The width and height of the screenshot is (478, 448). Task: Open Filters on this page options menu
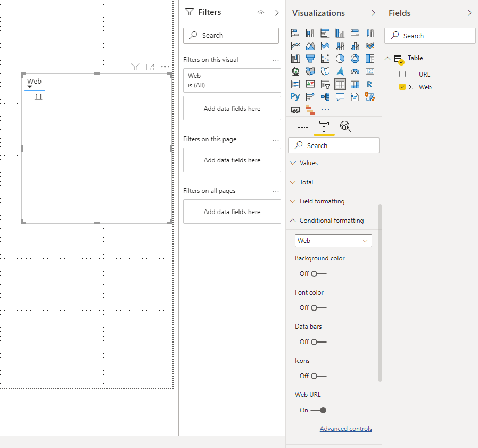[276, 140]
